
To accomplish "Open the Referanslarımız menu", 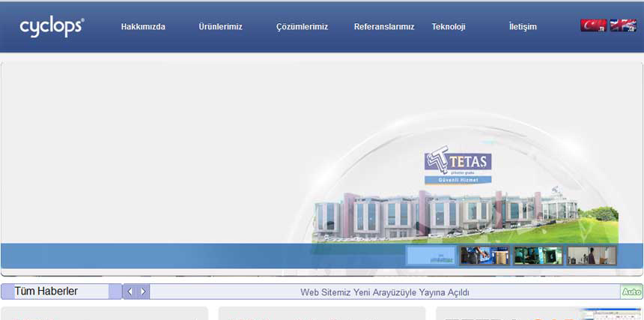I will click(384, 27).
